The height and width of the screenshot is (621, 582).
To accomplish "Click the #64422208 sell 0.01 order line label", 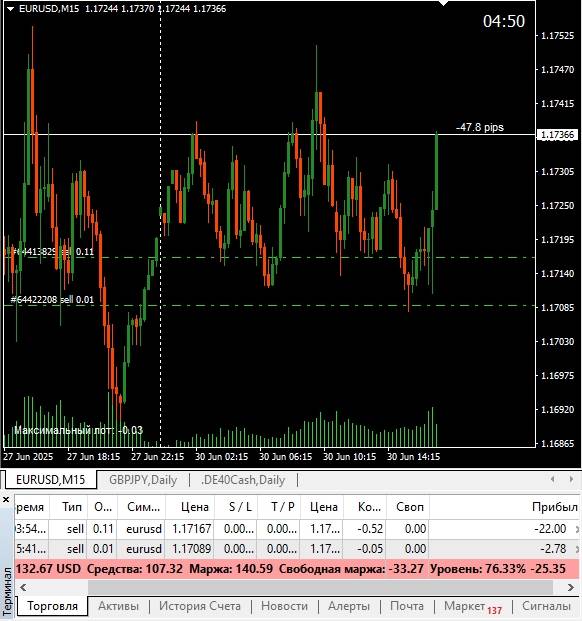I will tap(52, 300).
